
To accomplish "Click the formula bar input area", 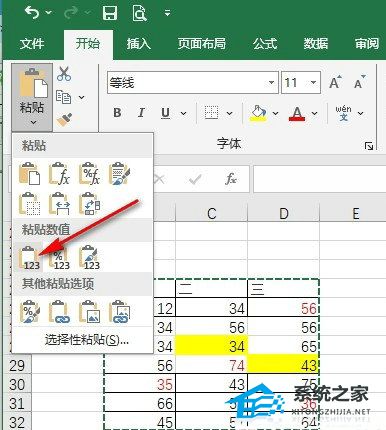I will pos(319,179).
